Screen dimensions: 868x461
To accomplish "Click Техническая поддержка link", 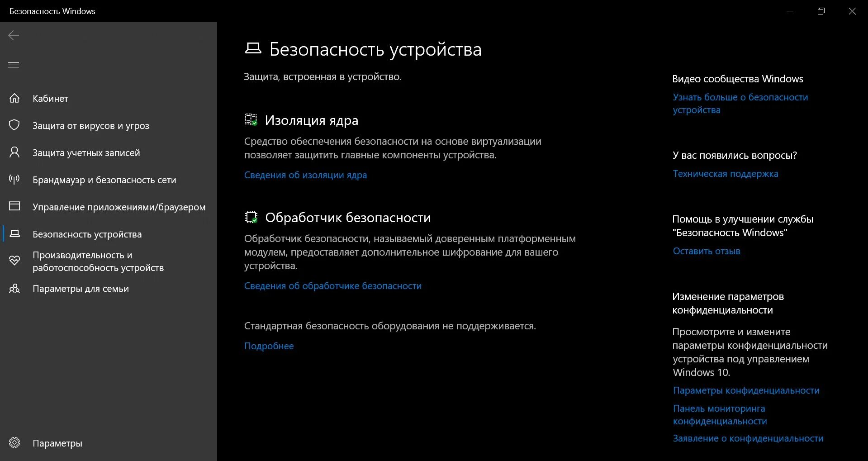I will [x=726, y=174].
